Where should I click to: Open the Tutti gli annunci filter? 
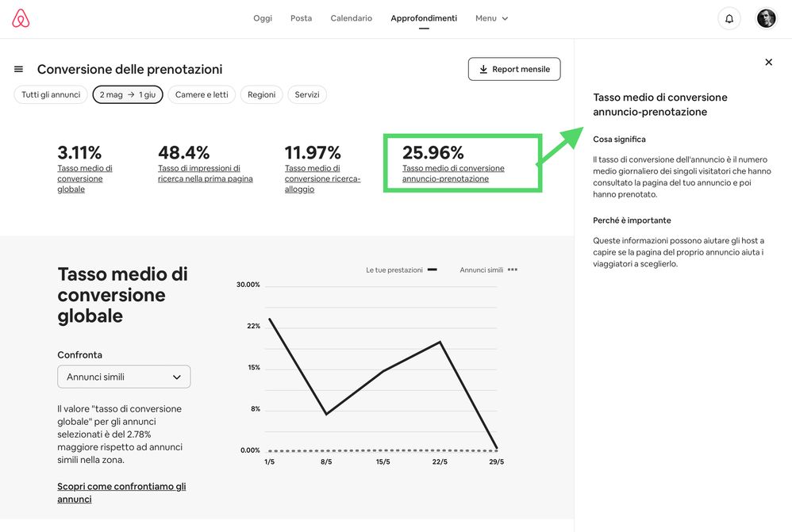coord(51,95)
